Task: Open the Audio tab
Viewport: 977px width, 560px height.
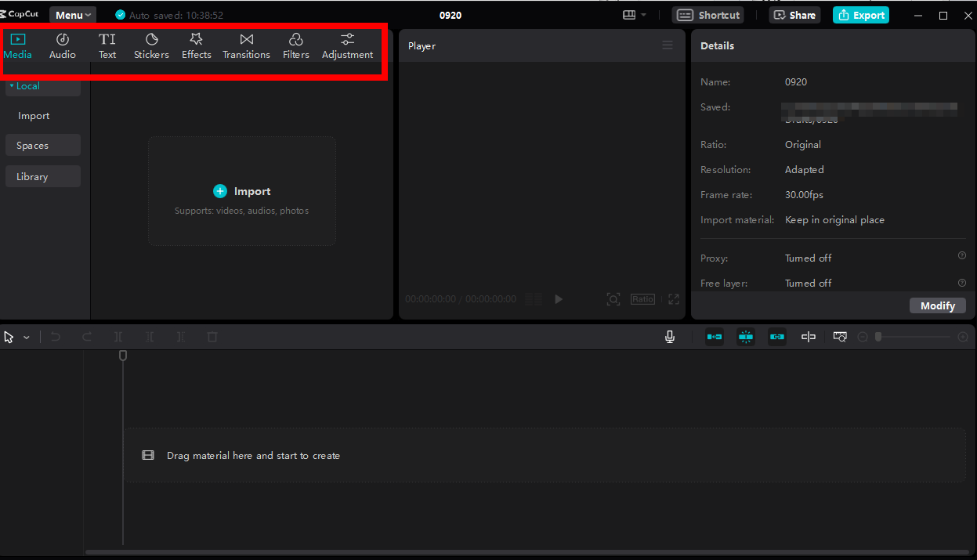Action: (63, 46)
